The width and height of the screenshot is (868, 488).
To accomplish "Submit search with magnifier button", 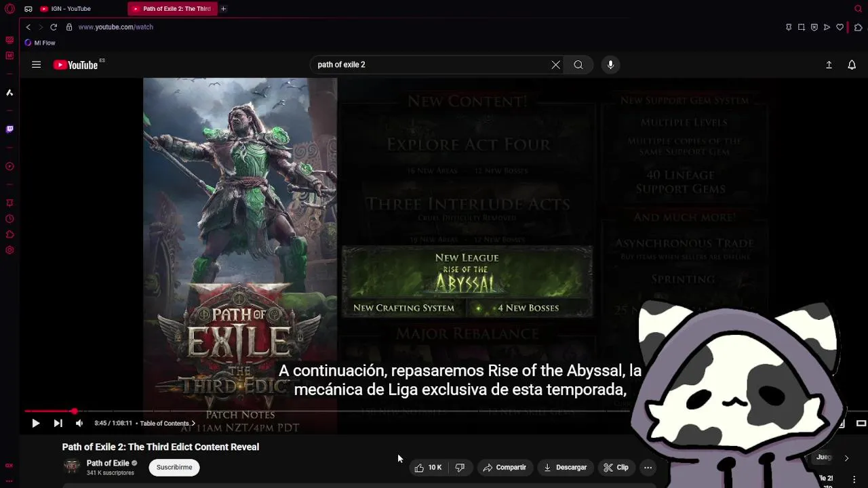I will click(578, 64).
